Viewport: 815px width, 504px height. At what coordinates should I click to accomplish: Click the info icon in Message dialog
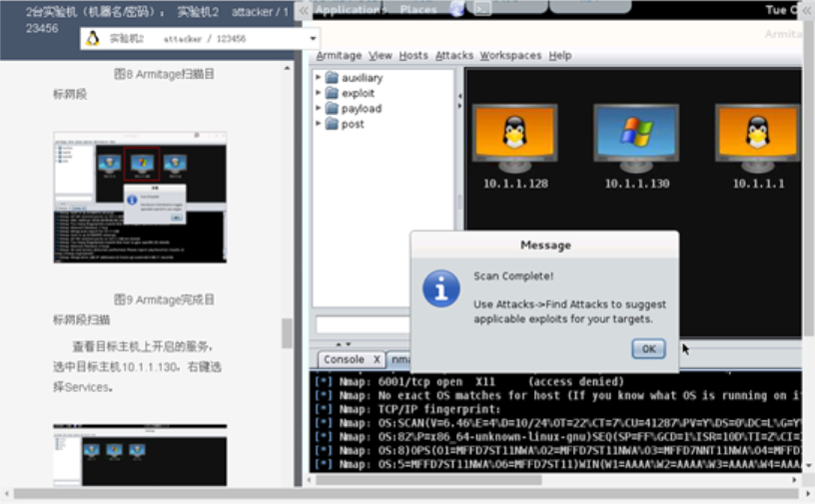point(440,288)
